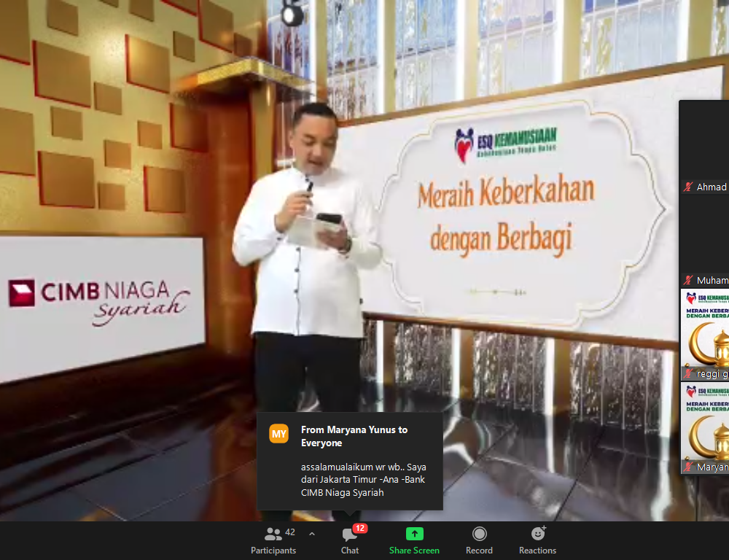Click the Participants text label
Image resolution: width=729 pixels, height=560 pixels.
[x=273, y=551]
